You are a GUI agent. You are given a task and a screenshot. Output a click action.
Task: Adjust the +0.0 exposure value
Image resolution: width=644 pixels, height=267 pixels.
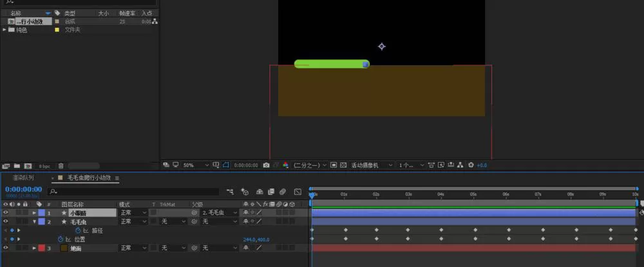point(482,165)
